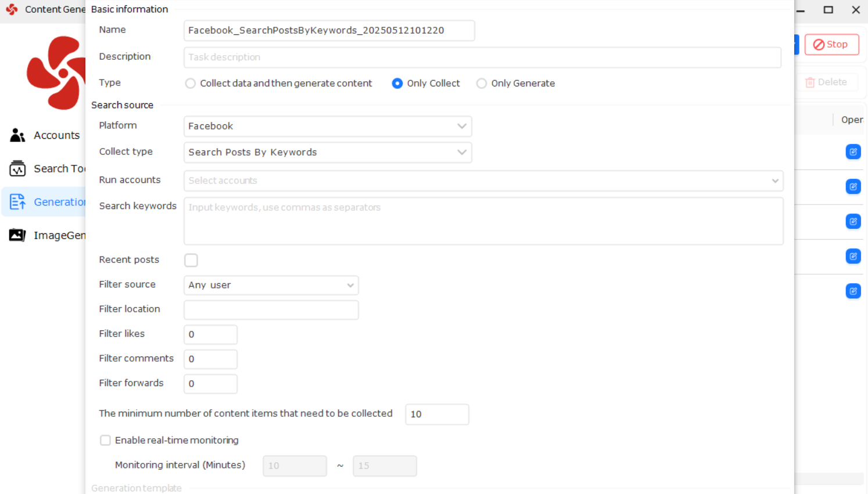Switch to Search Tool section
The image size is (868, 494).
tap(44, 169)
